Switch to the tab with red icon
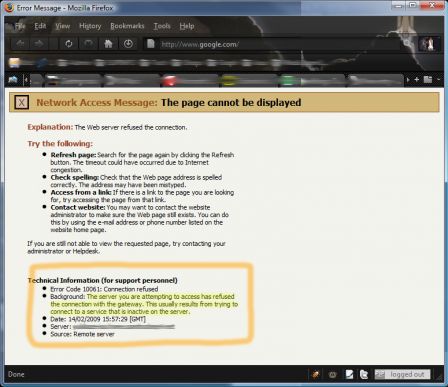The image size is (448, 387). 189,81
